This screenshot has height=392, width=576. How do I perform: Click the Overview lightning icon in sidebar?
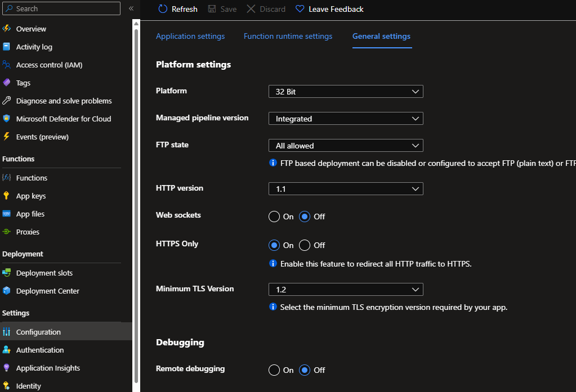coord(6,29)
